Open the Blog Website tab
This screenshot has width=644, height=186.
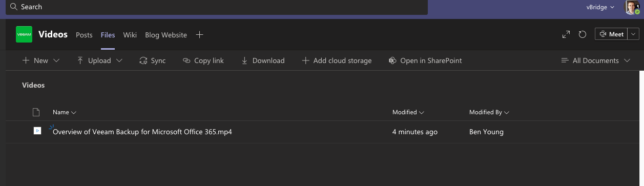tap(166, 35)
